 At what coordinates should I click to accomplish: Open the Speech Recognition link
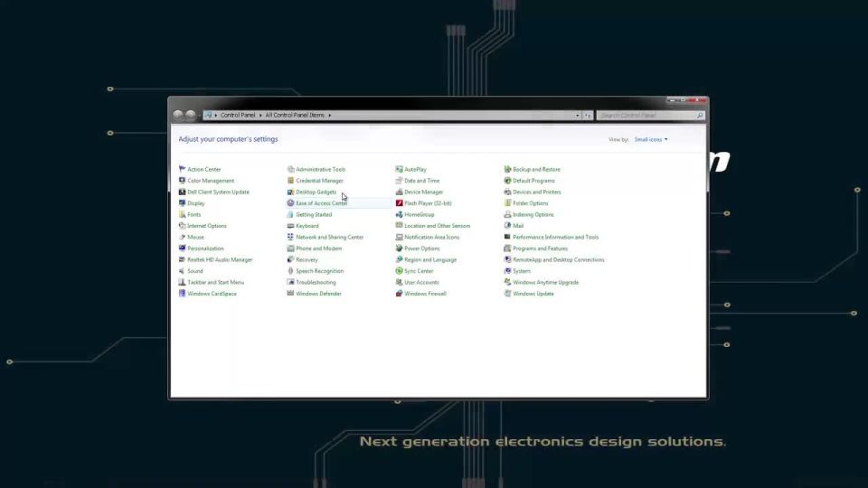(x=319, y=271)
